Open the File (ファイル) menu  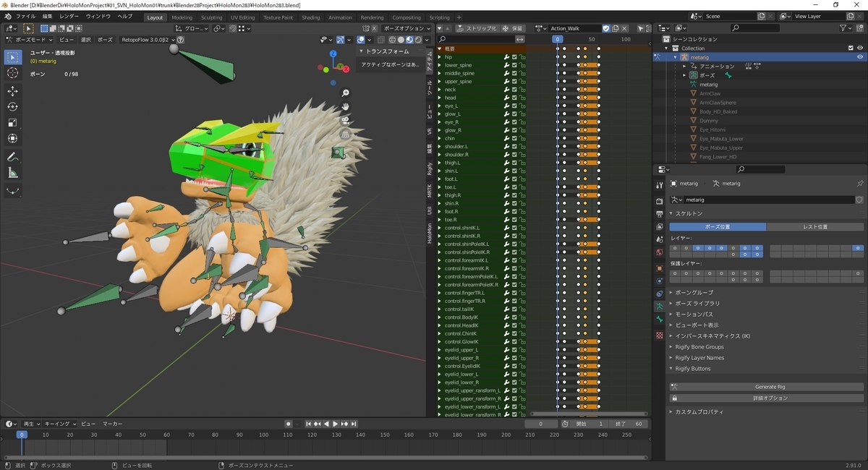[25, 16]
